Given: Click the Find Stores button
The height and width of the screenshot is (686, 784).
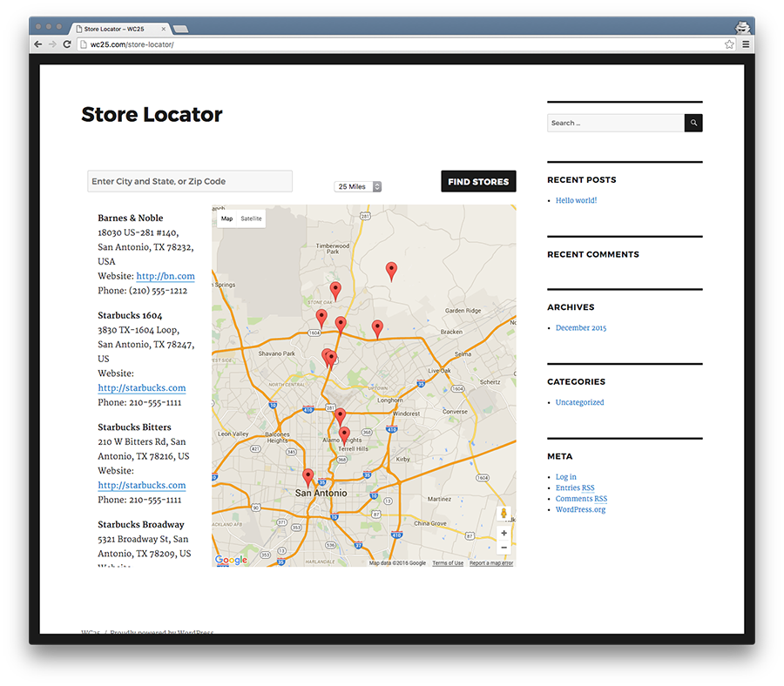Looking at the screenshot, I should coord(477,181).
